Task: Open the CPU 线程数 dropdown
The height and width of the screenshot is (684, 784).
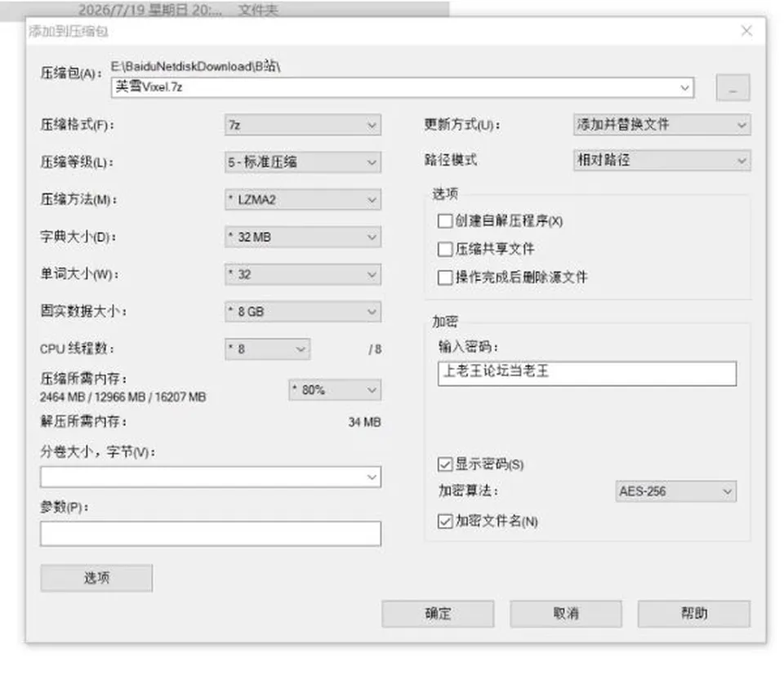Action: click(x=268, y=349)
